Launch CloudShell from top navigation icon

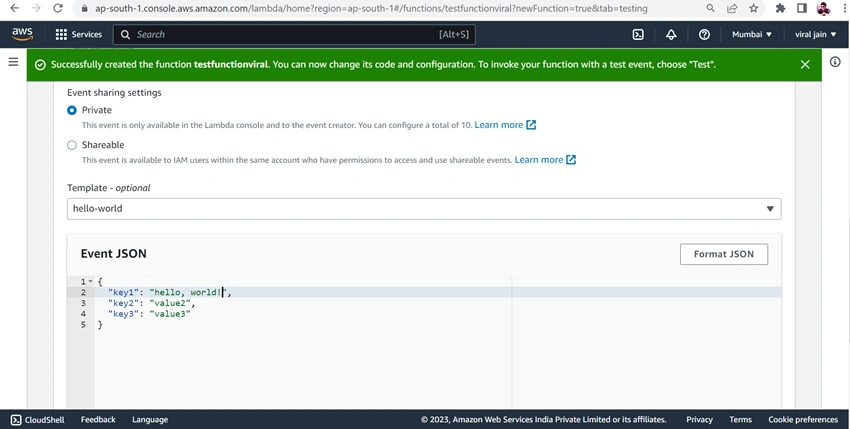(638, 34)
